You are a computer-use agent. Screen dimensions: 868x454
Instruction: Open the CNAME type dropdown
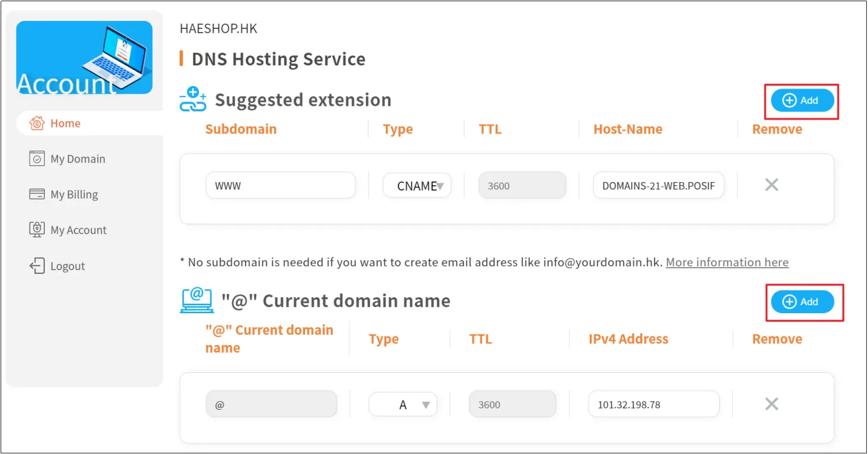pyautogui.click(x=417, y=185)
